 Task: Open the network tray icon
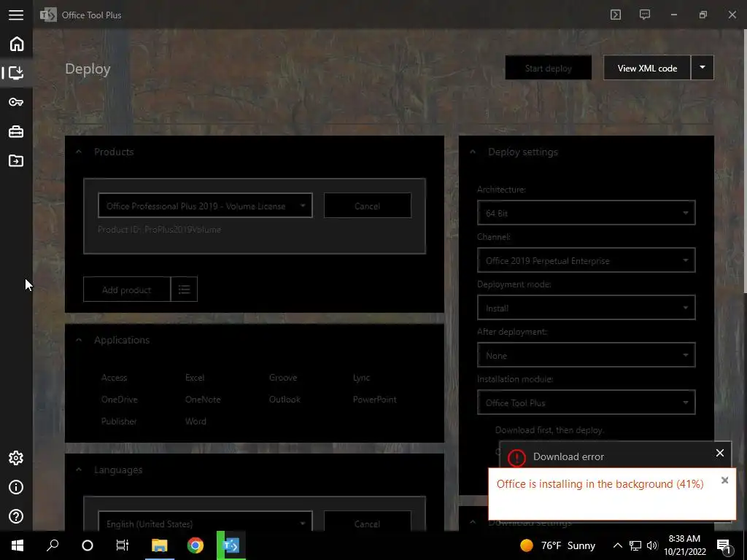tap(635, 545)
